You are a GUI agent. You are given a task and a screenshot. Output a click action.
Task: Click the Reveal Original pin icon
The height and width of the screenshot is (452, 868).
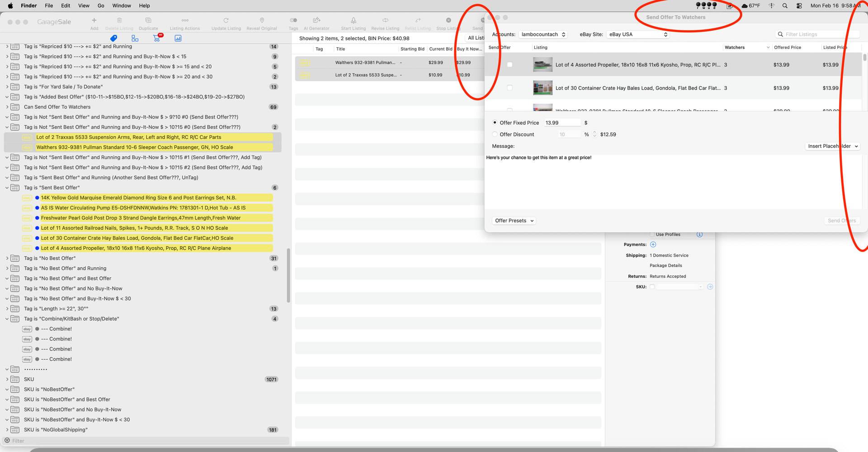click(x=262, y=20)
